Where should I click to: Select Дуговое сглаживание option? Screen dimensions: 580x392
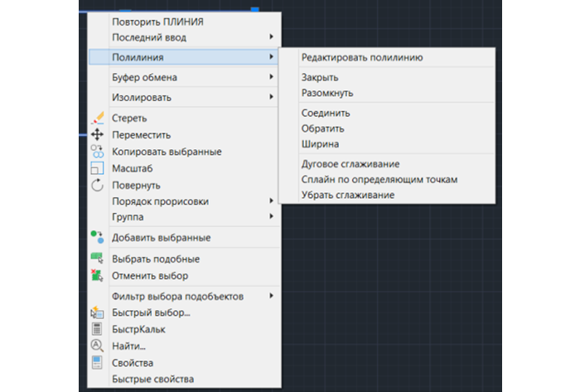350,164
